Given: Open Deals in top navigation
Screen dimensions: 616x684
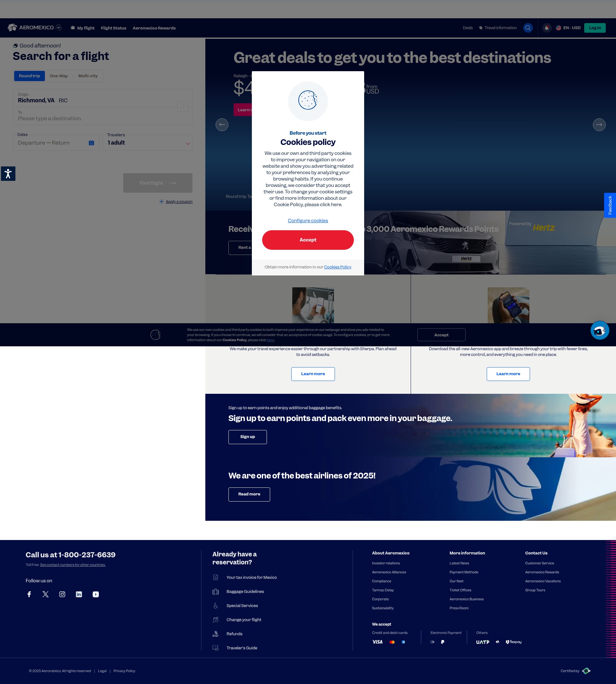Looking at the screenshot, I should (467, 28).
